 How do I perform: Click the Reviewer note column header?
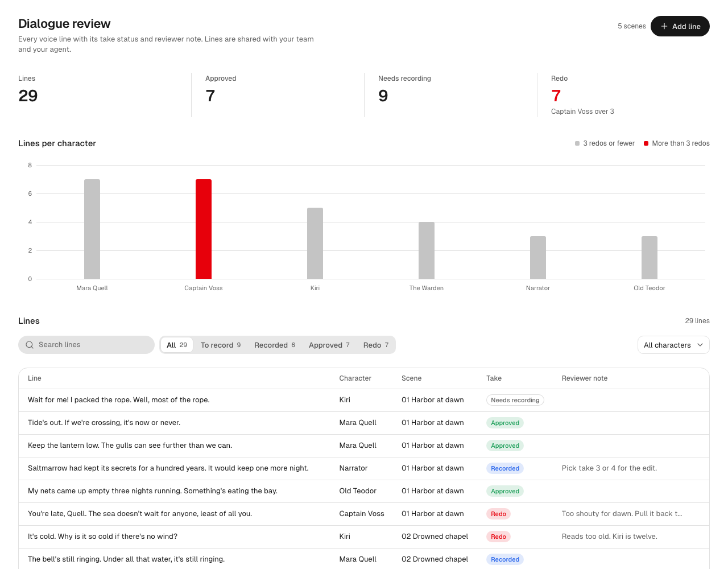coord(585,378)
